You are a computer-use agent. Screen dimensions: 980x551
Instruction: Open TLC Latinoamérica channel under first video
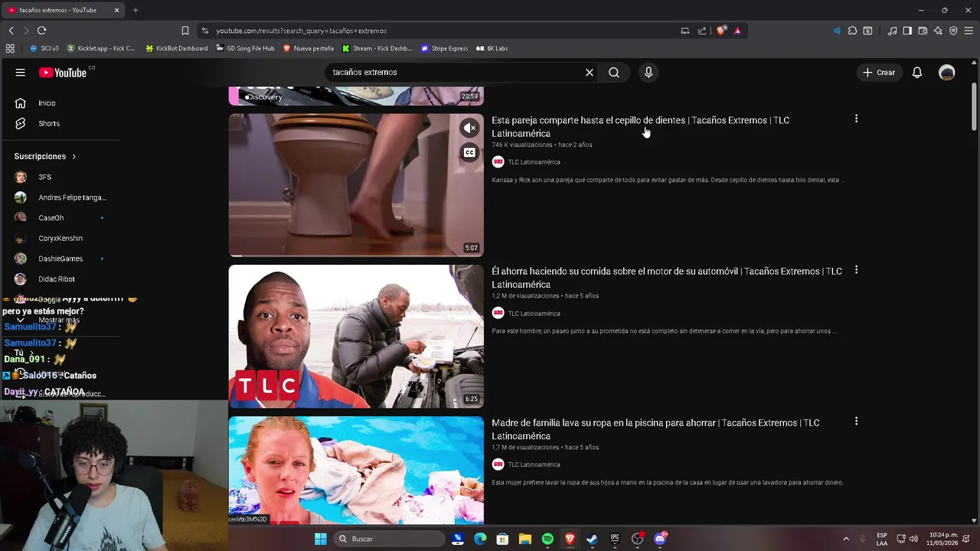click(534, 162)
